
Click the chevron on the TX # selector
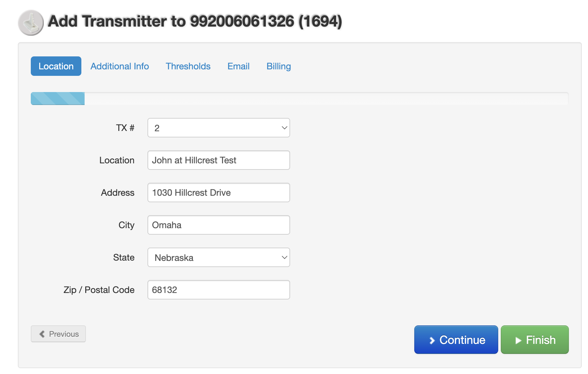point(283,128)
